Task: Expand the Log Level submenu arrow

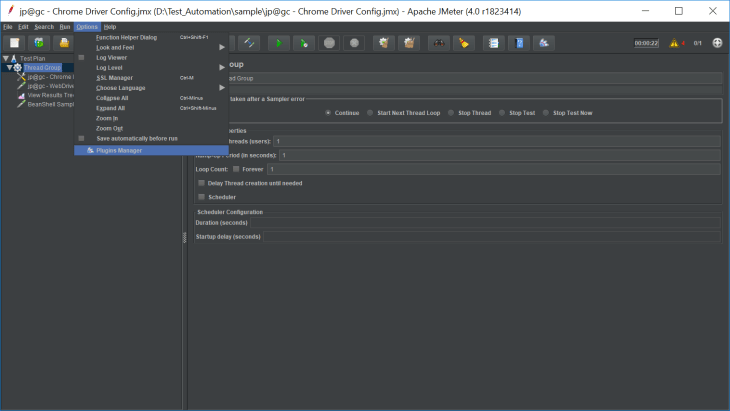Action: [222, 67]
